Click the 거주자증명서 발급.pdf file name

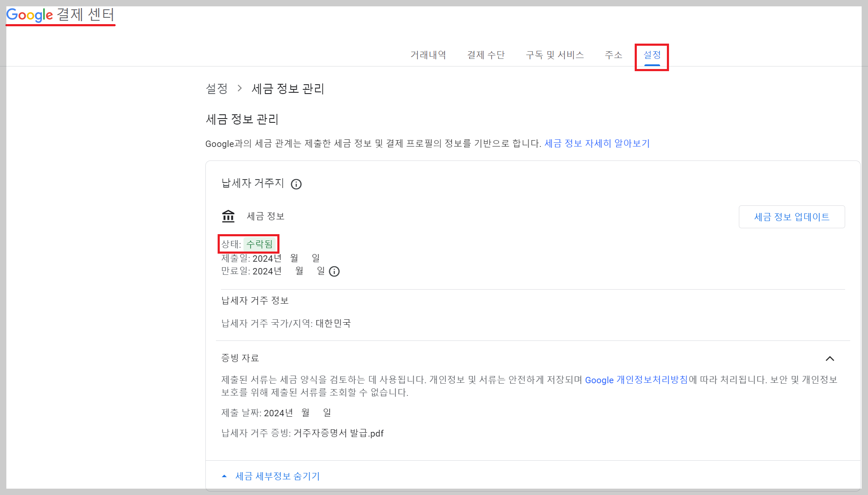point(338,433)
